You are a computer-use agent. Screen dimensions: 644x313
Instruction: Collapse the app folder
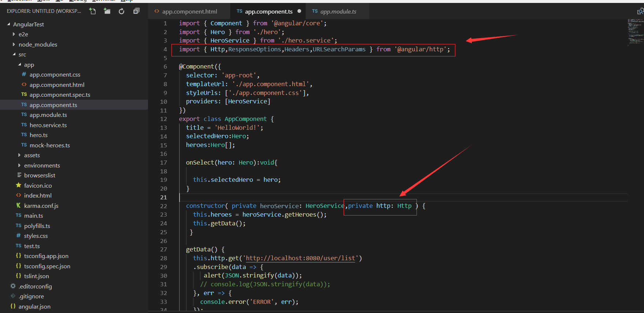pos(19,65)
